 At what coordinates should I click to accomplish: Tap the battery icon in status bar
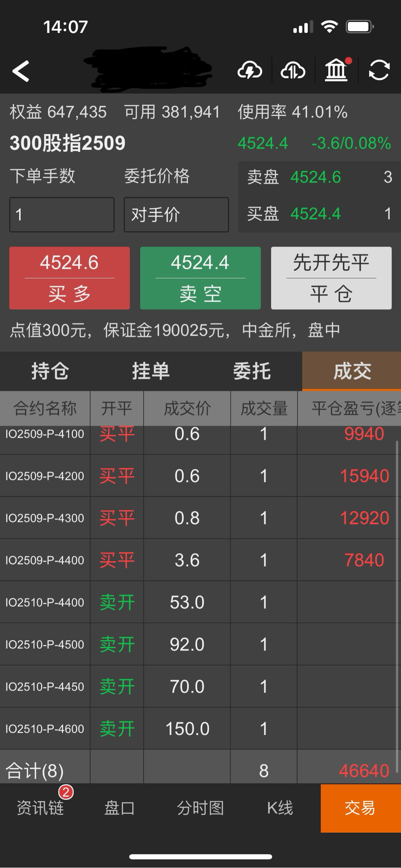point(359,27)
